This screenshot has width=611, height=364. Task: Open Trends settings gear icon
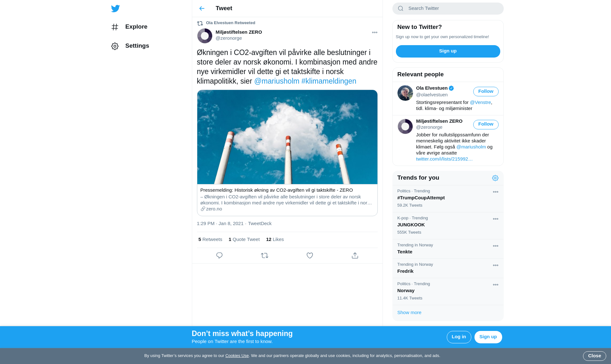[495, 178]
